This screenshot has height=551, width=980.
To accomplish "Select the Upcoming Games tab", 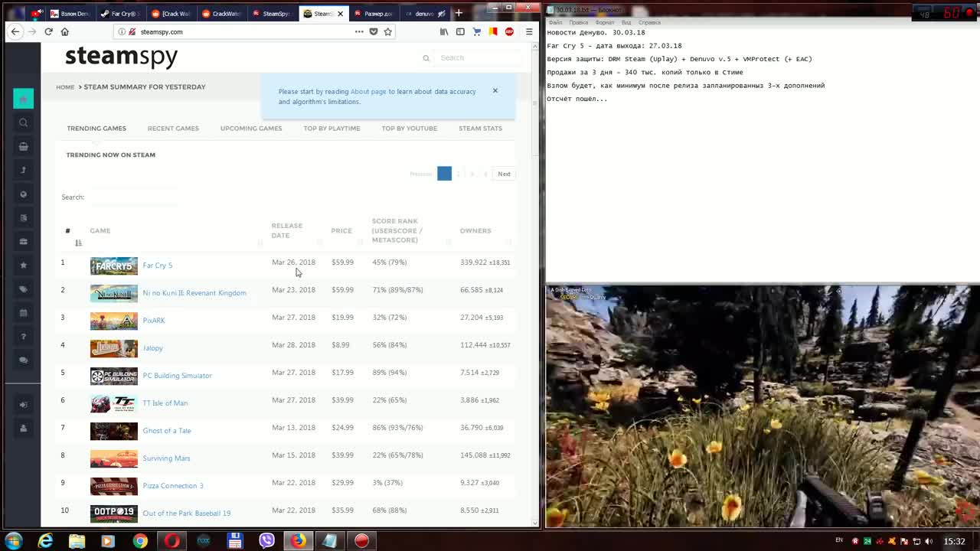I will coord(251,129).
